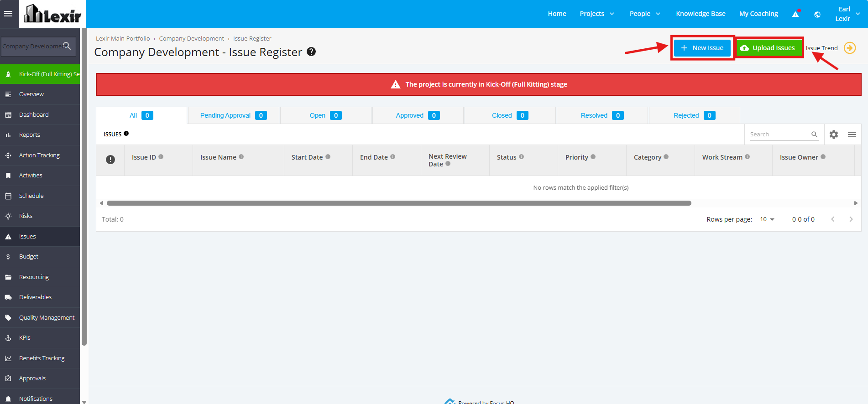Screen dimensions: 868x404
Task: Switch to the All issues tab
Action: [x=141, y=115]
